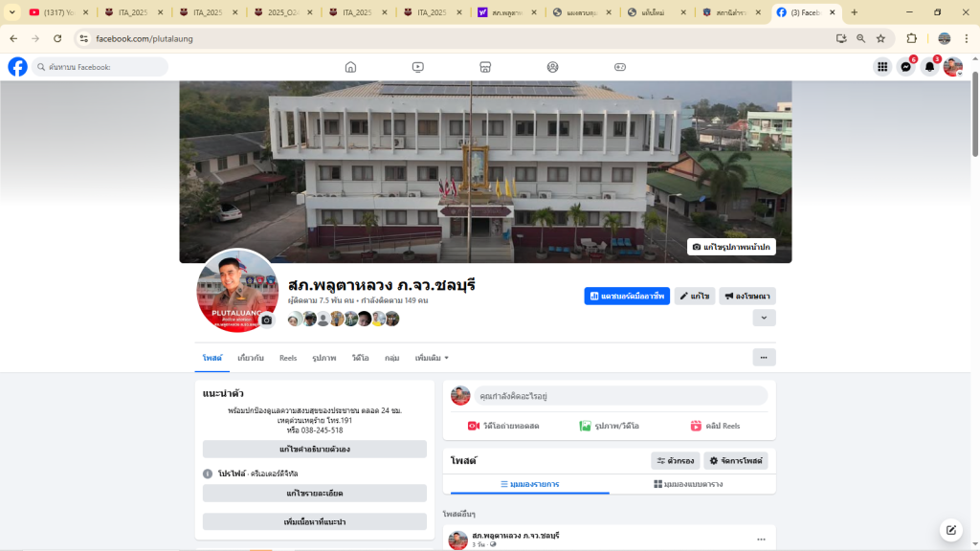Open the 'เกี่ยวกับ' About tab
Viewport: 980px width, 551px height.
coord(251,358)
